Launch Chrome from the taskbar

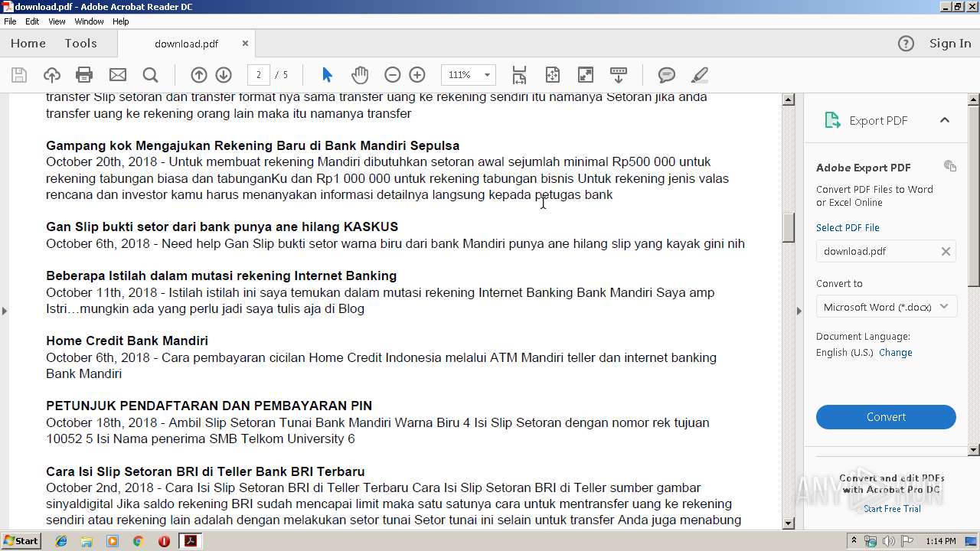coord(138,541)
